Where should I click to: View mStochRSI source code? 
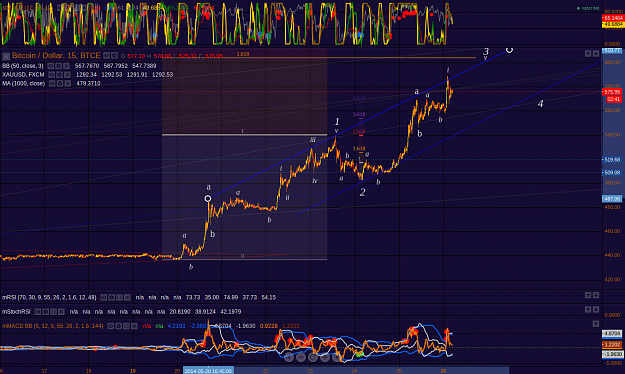tap(54, 311)
